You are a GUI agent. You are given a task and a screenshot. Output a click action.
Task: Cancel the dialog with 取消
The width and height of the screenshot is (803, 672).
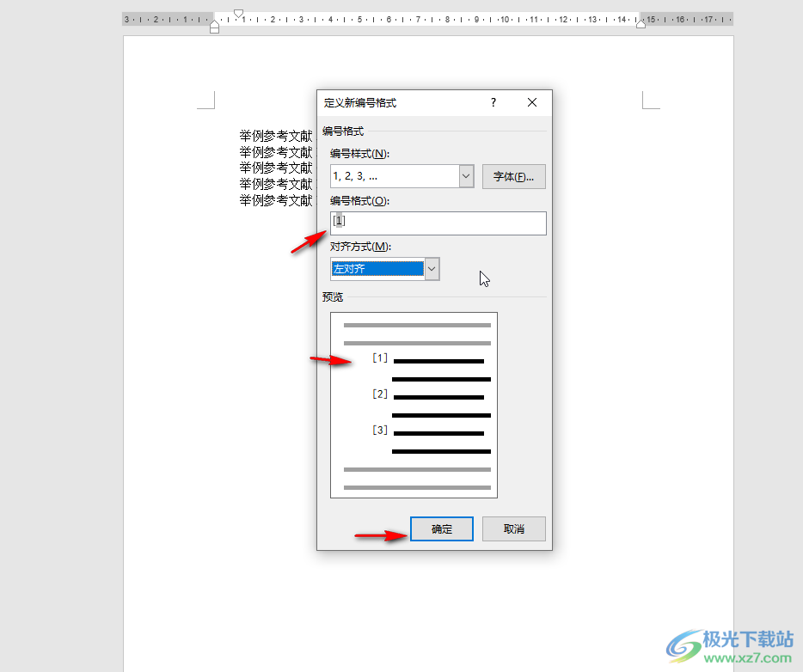pyautogui.click(x=513, y=528)
